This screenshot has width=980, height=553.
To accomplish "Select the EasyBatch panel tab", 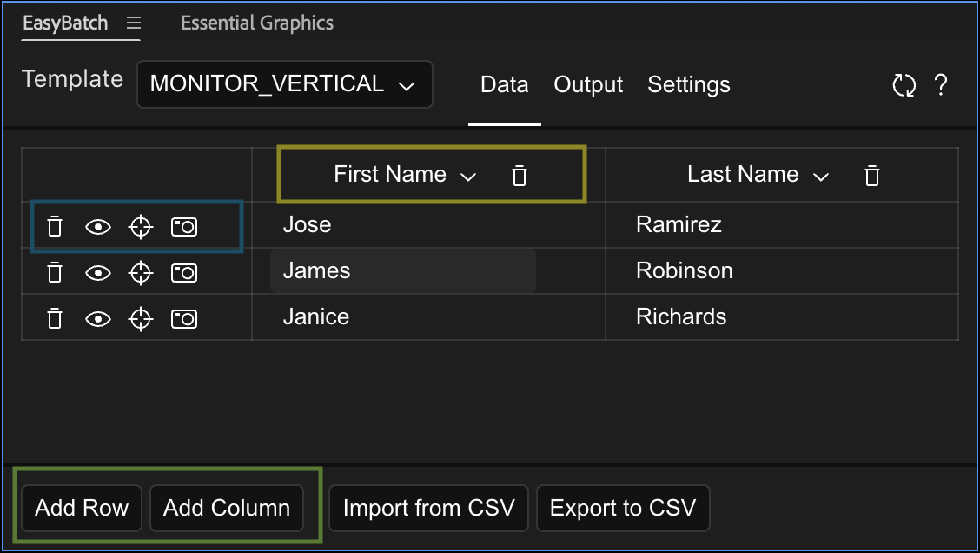I will pyautogui.click(x=65, y=23).
